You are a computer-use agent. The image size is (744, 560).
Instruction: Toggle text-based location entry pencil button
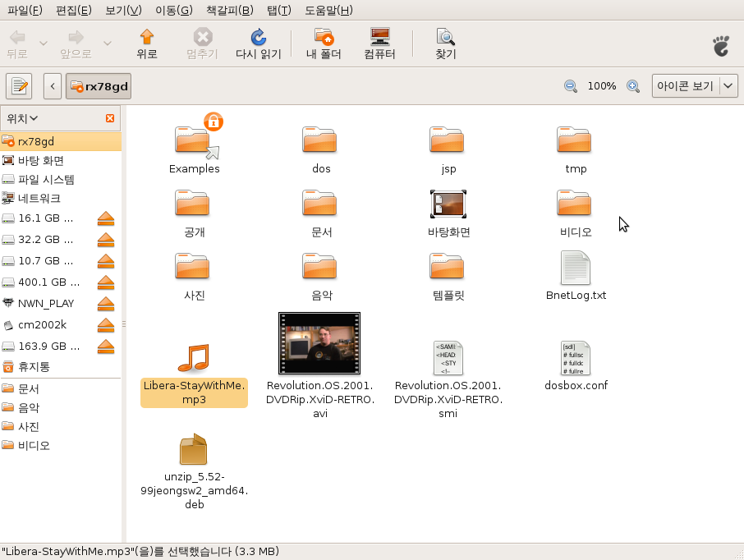[19, 86]
